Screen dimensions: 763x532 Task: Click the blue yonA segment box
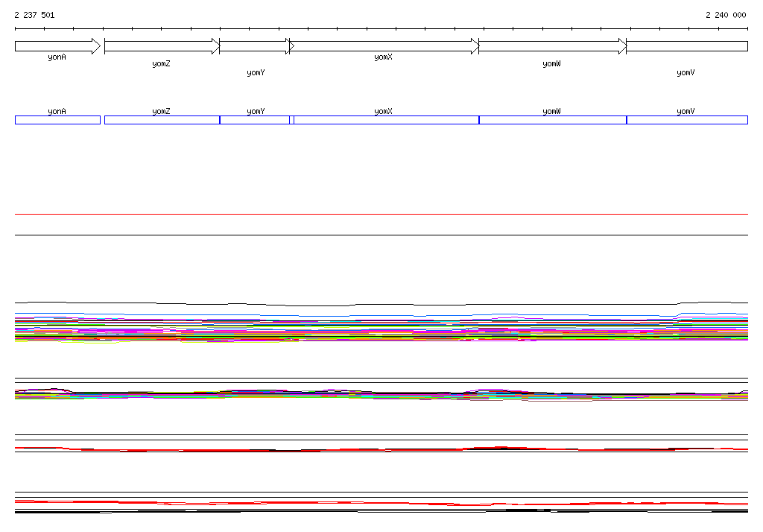[x=57, y=120]
